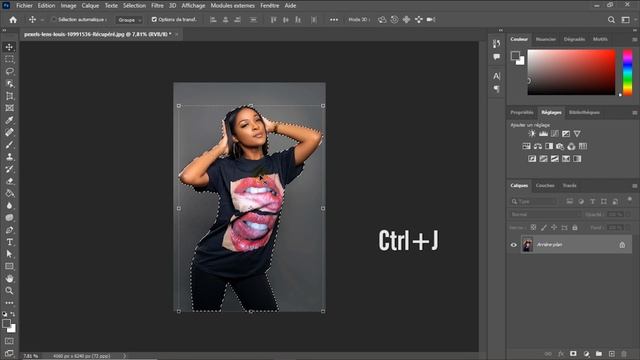The width and height of the screenshot is (640, 360).
Task: Toggle lock all padlock button
Action: 575,227
